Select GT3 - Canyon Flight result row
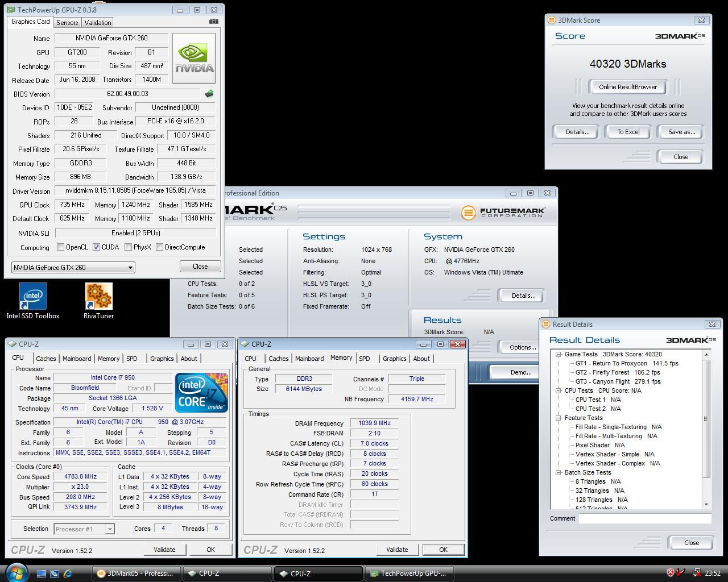The height and width of the screenshot is (582, 728). pos(618,381)
